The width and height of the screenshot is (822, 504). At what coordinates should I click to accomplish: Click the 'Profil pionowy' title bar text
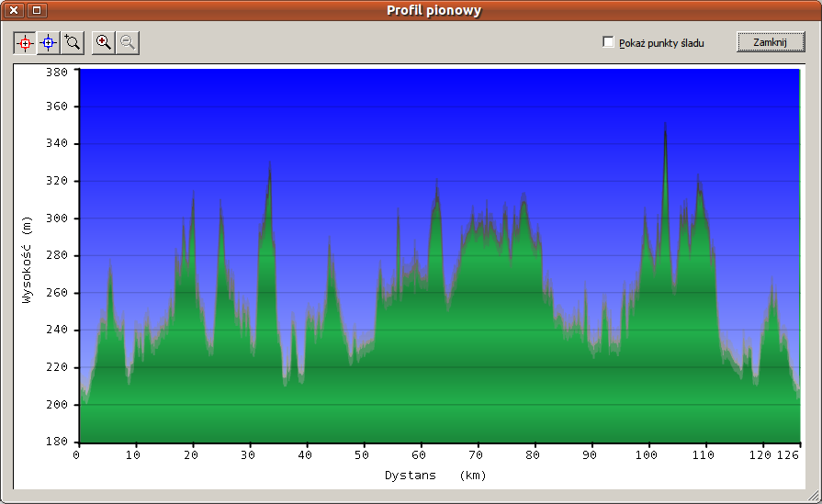(x=434, y=10)
